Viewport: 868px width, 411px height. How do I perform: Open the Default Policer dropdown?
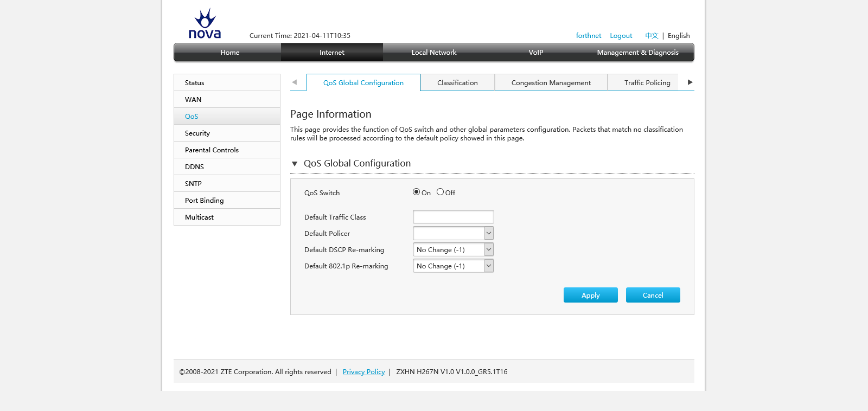[x=453, y=233]
